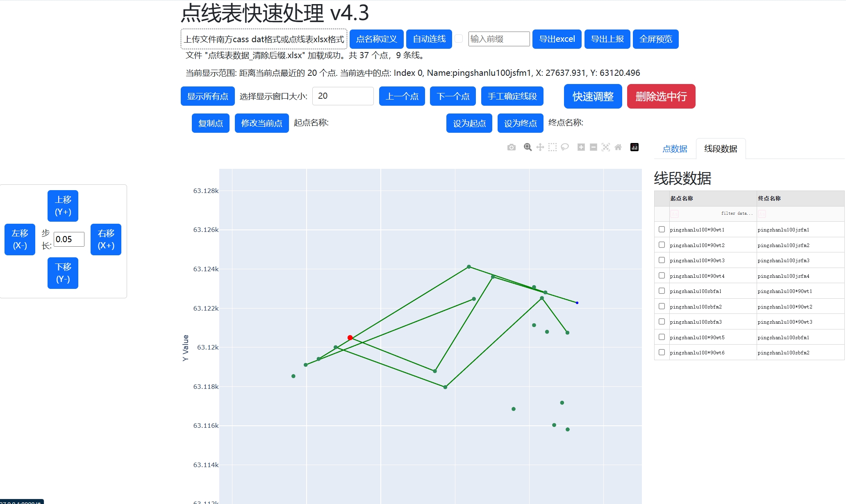Screen dimensions: 846x504
Task: Enable the checkbox beside 自动连线 button
Action: (459, 39)
